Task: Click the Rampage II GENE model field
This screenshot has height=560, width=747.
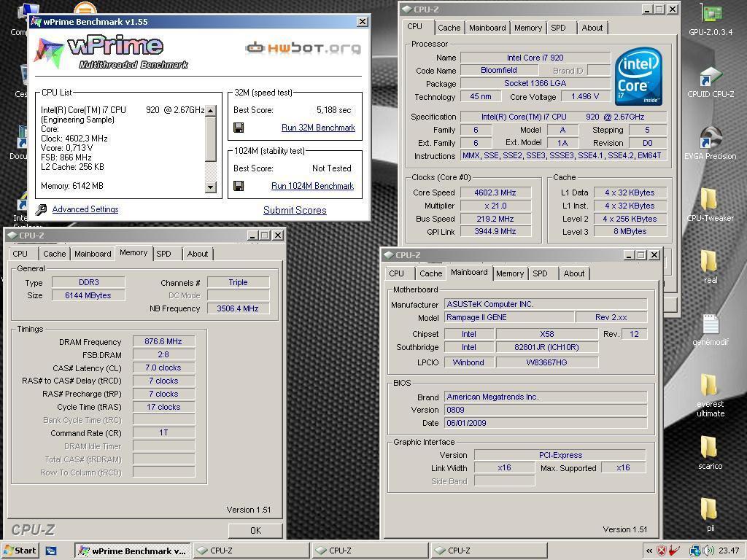Action: (509, 317)
